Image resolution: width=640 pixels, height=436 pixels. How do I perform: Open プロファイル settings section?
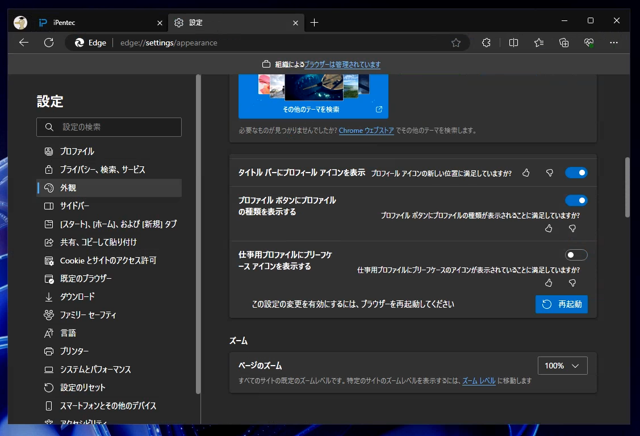tap(109, 151)
